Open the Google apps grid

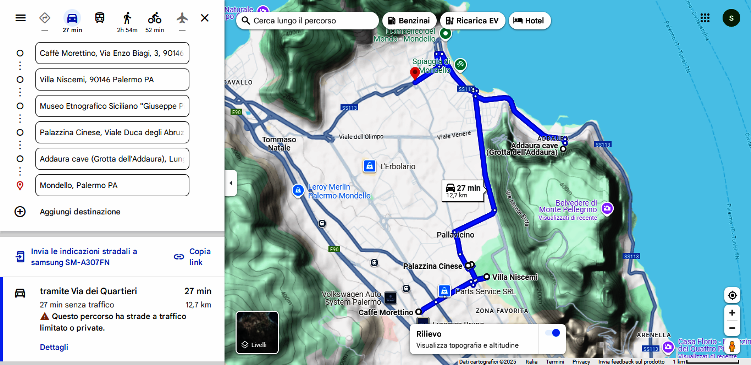pyautogui.click(x=705, y=18)
